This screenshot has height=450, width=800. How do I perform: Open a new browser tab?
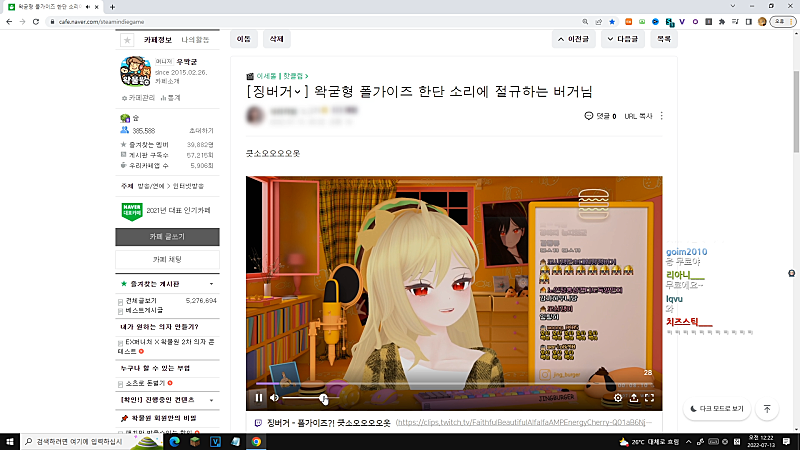112,7
